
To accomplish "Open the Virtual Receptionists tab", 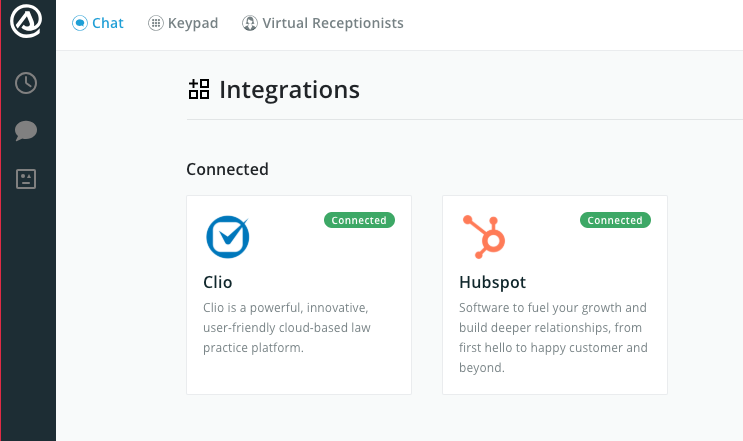I will pos(323,23).
